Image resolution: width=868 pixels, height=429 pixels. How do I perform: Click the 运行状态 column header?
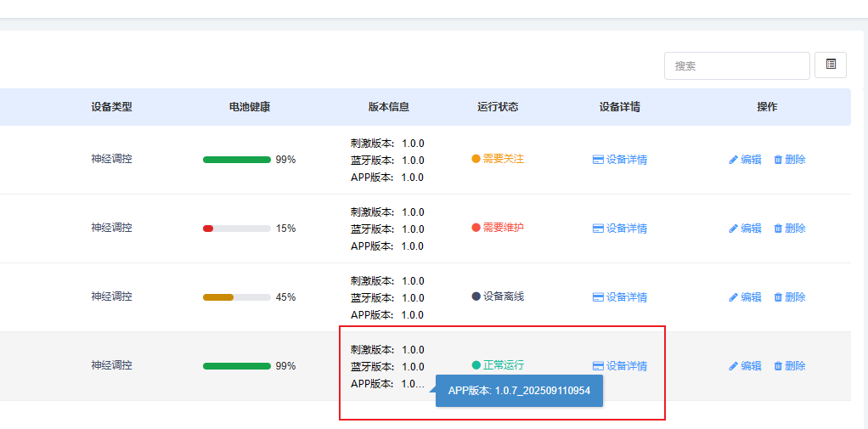coord(498,107)
